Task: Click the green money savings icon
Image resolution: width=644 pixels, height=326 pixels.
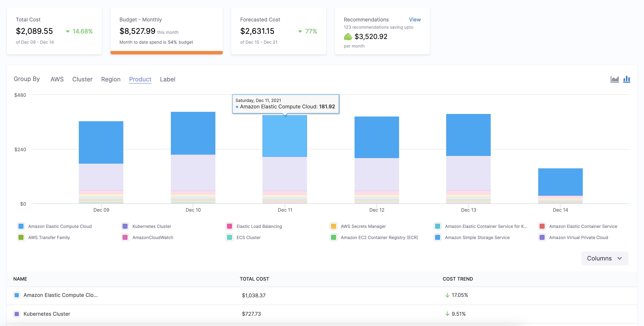Action: (x=348, y=37)
